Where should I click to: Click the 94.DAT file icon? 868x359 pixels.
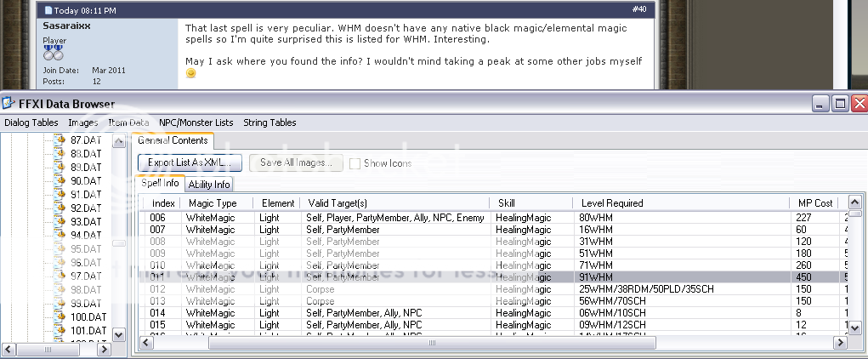tap(60, 236)
